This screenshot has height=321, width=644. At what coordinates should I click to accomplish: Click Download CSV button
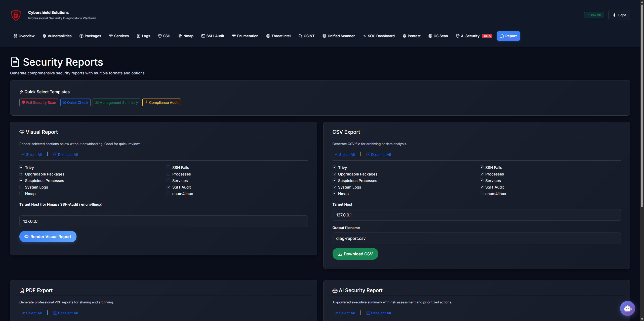(355, 254)
